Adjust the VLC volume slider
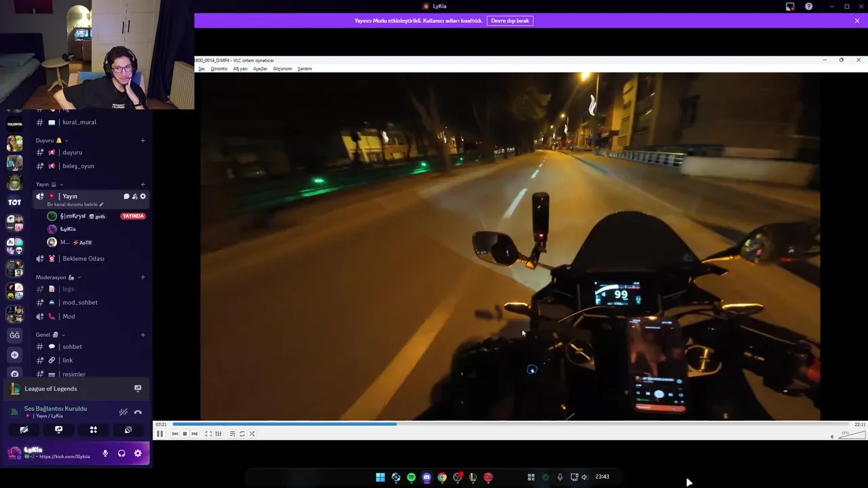The image size is (868, 488). pos(852,436)
